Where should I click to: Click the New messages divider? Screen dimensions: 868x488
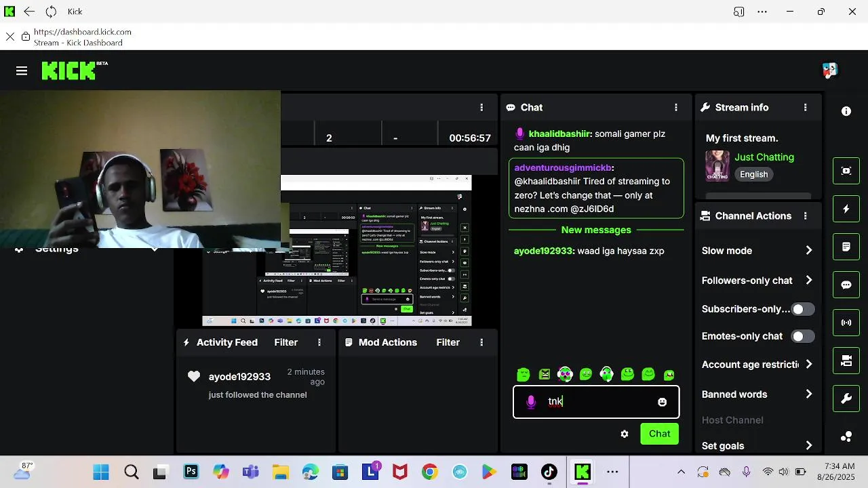(x=596, y=230)
